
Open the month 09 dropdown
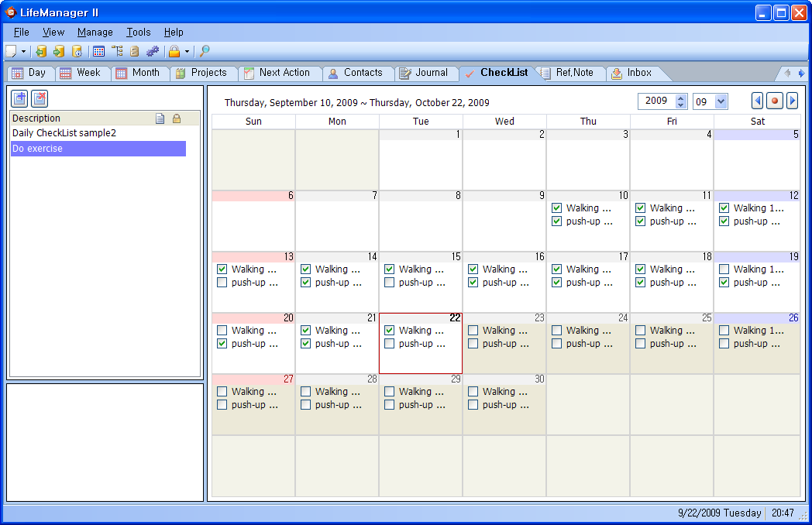click(721, 101)
